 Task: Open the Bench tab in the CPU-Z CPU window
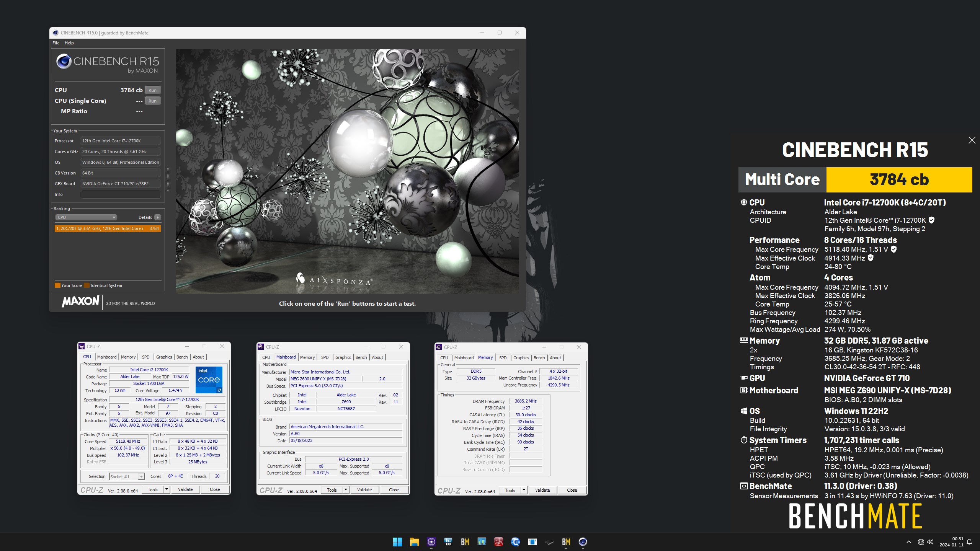point(182,357)
